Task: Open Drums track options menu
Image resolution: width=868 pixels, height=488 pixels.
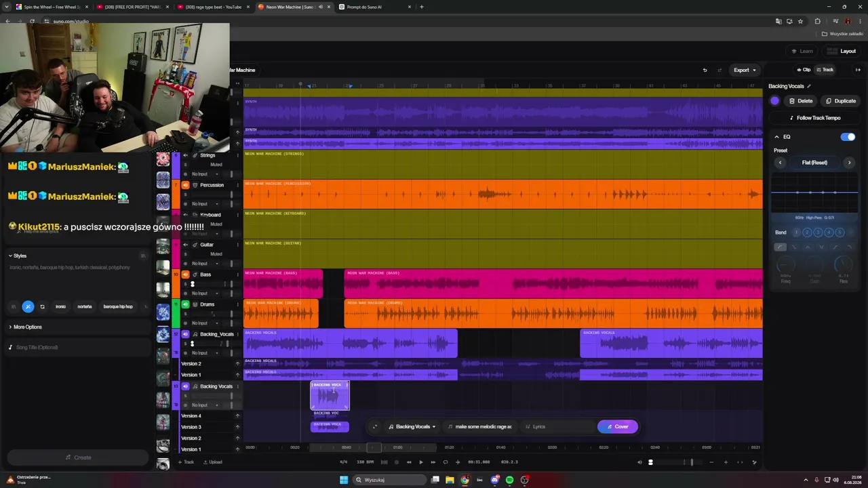Action: pyautogui.click(x=238, y=304)
